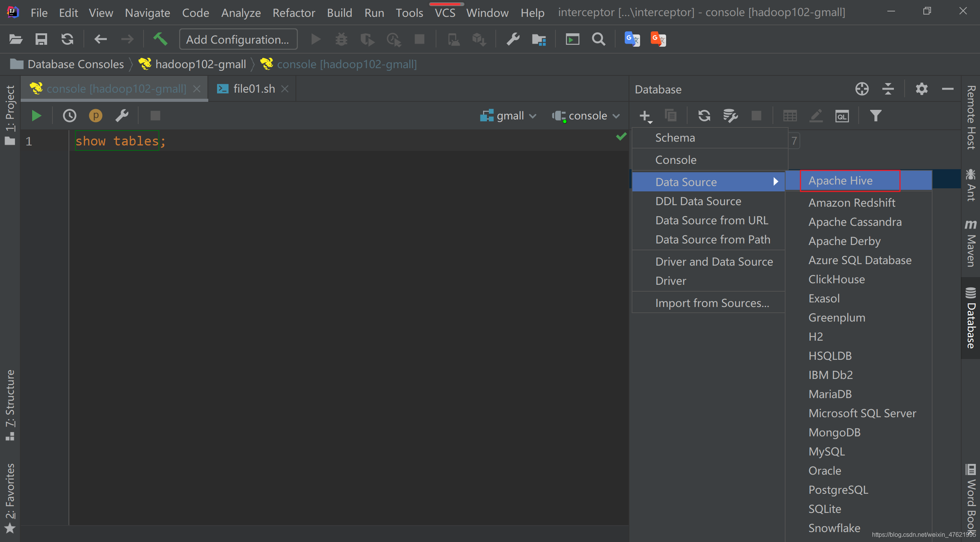Select Apache Hive from Data Source submenu
This screenshot has height=542, width=980.
pyautogui.click(x=840, y=180)
